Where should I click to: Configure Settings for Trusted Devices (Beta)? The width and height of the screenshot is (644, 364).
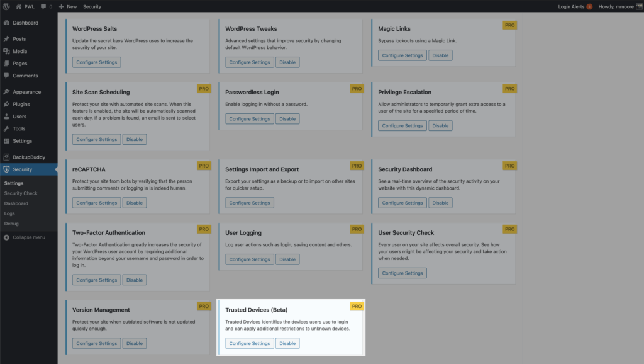click(x=250, y=343)
